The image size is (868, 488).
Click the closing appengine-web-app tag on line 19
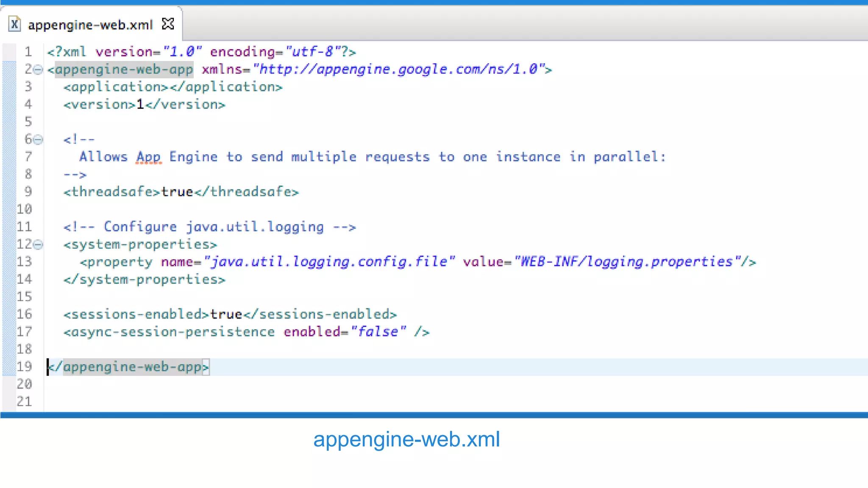pyautogui.click(x=128, y=367)
